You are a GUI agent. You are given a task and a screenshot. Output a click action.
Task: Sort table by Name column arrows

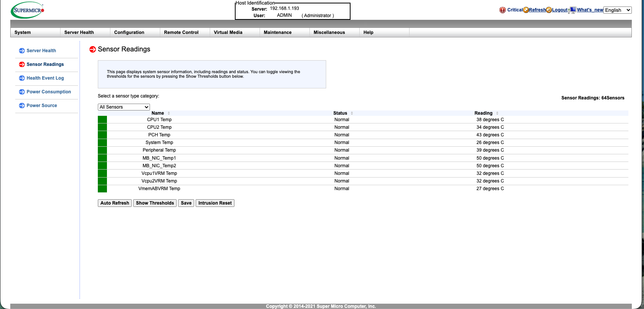(x=169, y=113)
